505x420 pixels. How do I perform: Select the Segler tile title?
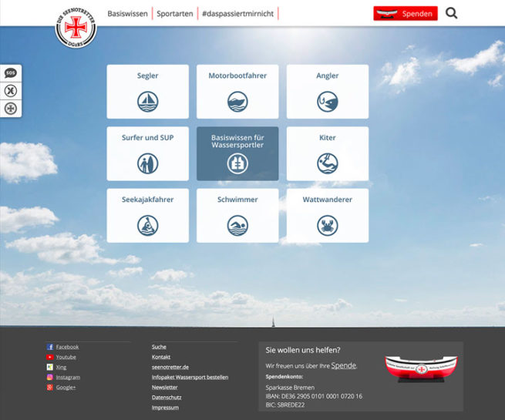click(148, 76)
